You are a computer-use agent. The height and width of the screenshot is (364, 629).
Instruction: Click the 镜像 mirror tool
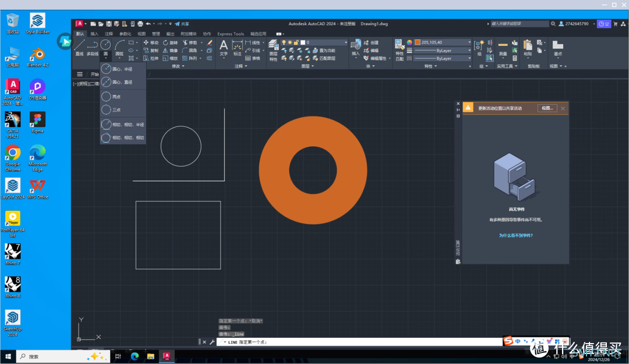tap(171, 51)
